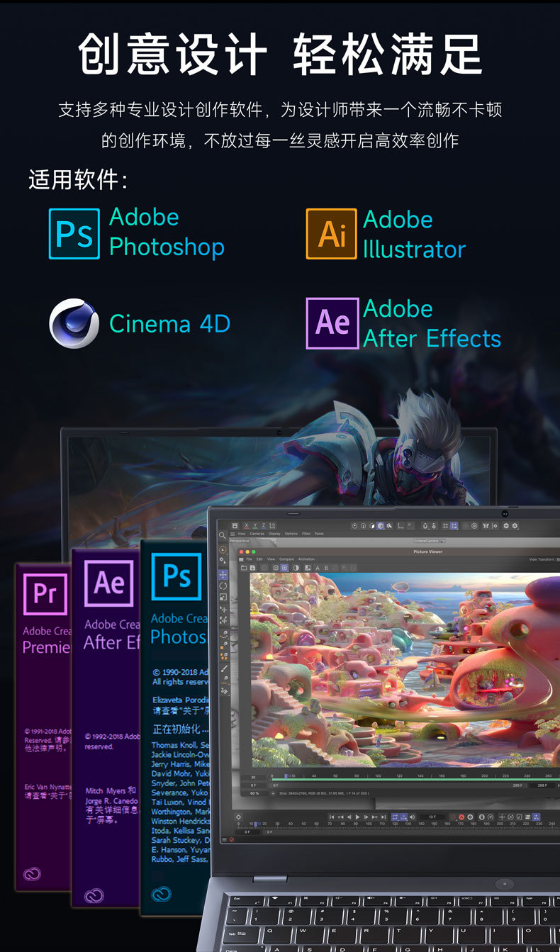
Task: Open the Picture Viewer Compare menu
Action: coord(286,559)
